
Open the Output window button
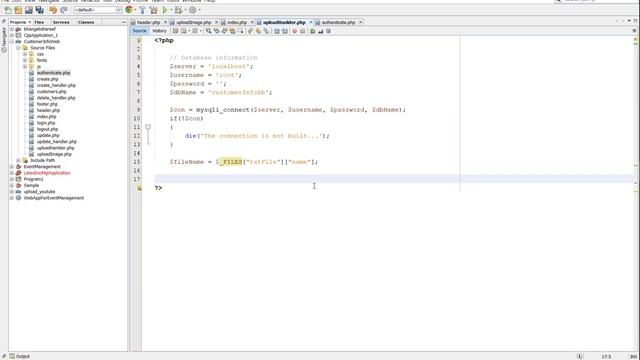[20, 356]
